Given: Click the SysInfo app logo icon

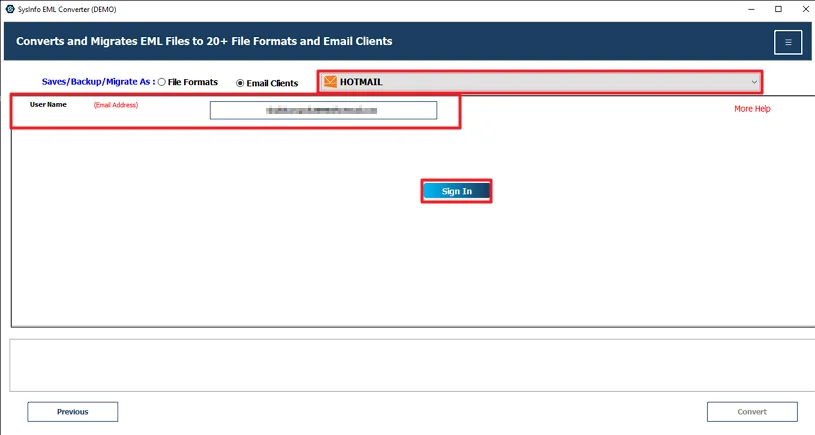Looking at the screenshot, I should coord(10,9).
